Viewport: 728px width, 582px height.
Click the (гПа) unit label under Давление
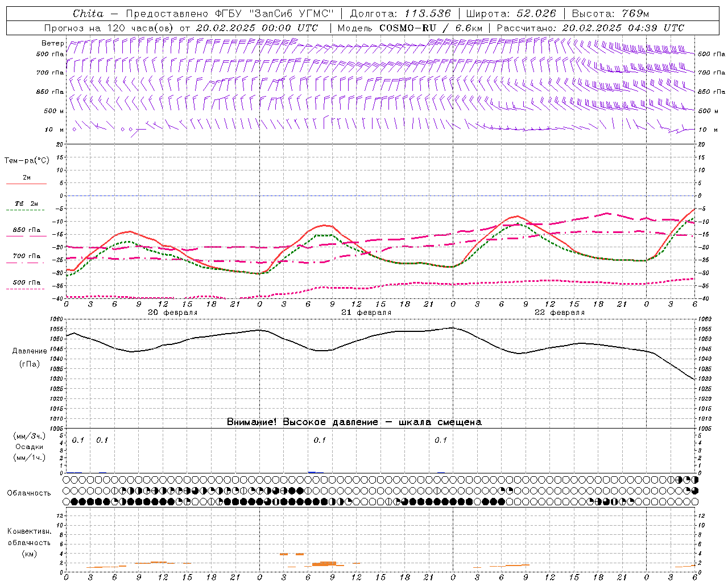(30, 364)
